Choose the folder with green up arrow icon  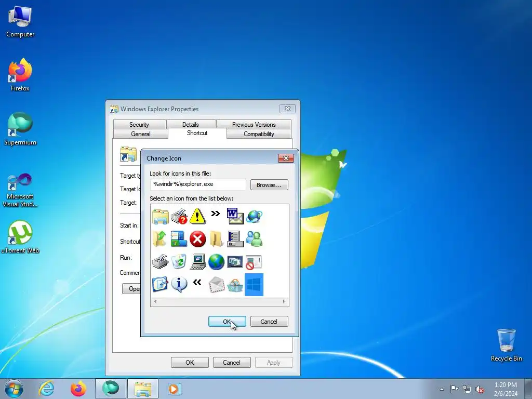(x=160, y=239)
